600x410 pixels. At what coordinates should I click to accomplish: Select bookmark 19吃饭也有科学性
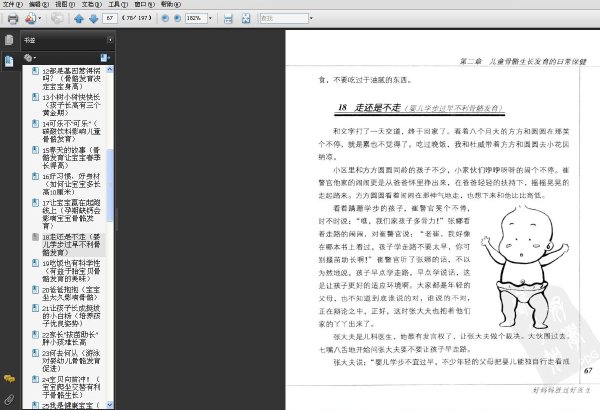[x=71, y=271]
